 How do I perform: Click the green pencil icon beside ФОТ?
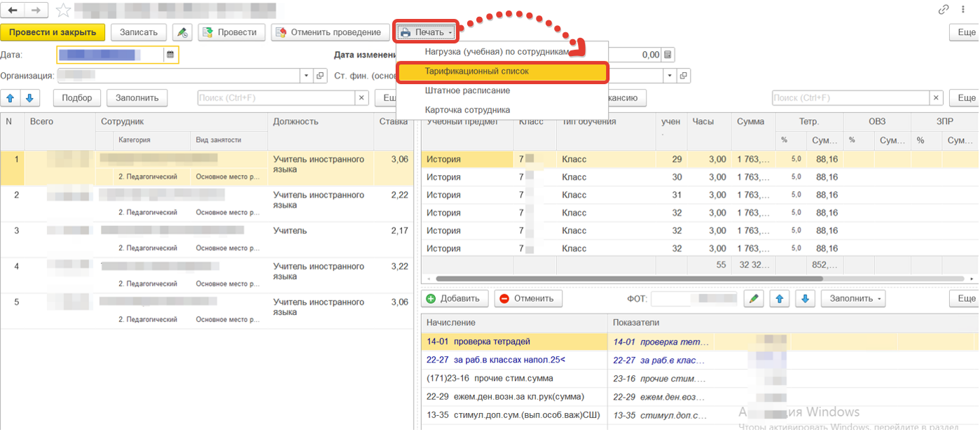[x=753, y=299]
